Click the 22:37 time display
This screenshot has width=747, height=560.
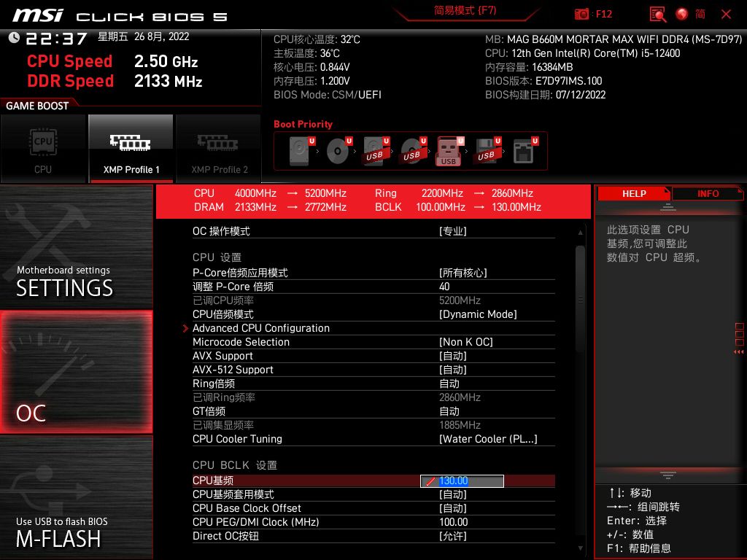point(57,39)
